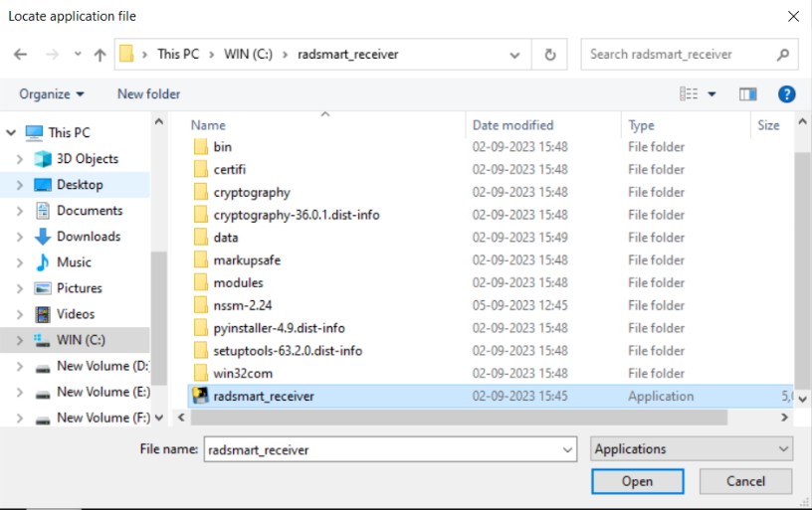Select the nssm-2.24 folder
The height and width of the screenshot is (510, 812).
point(243,305)
